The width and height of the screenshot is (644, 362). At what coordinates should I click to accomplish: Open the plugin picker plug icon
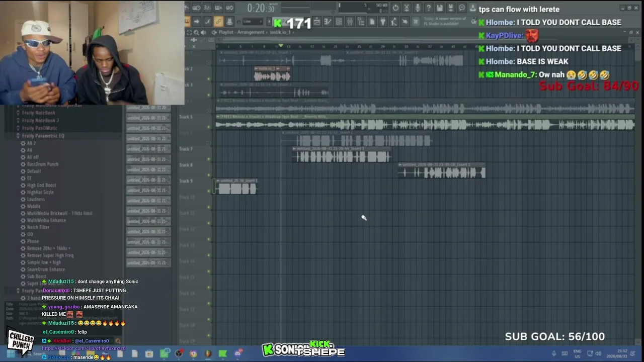[x=383, y=22]
